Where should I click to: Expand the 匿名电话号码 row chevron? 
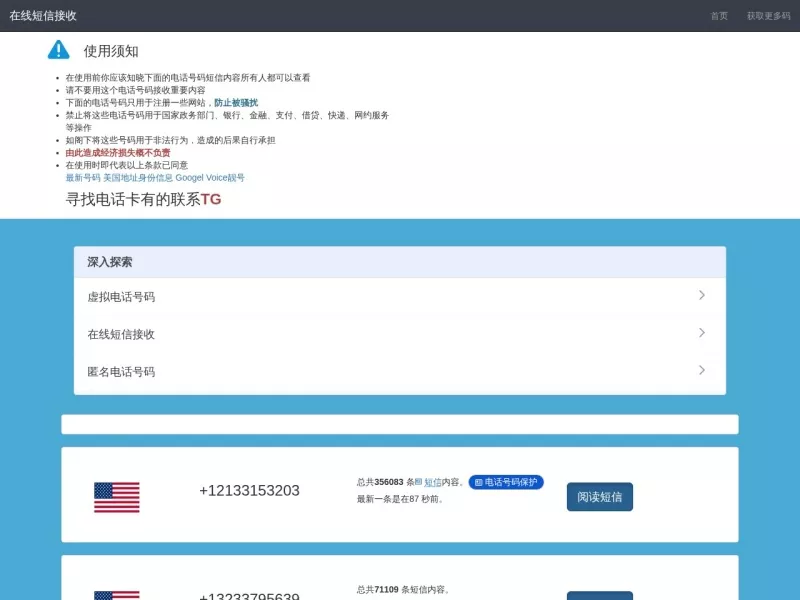(x=702, y=370)
